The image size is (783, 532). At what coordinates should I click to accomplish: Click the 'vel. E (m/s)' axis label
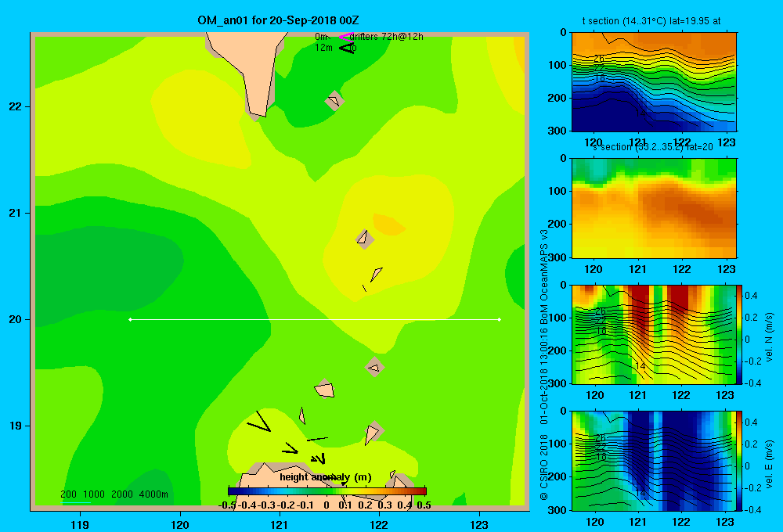click(769, 463)
